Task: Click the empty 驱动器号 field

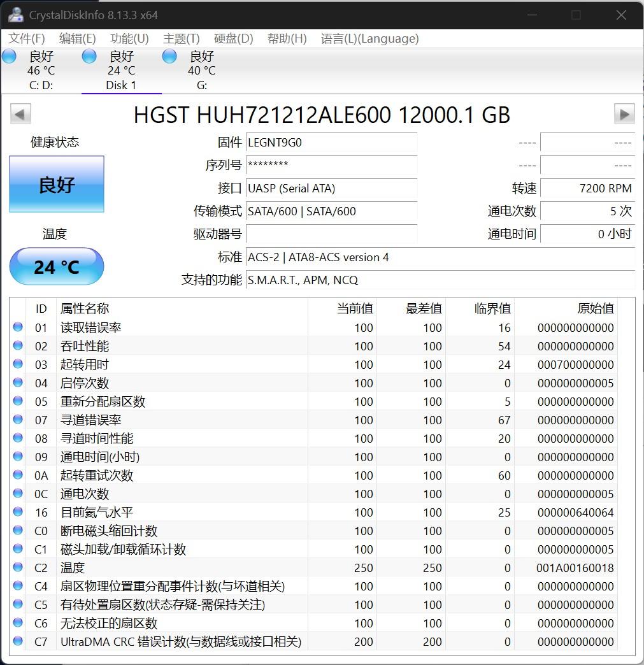Action: point(331,234)
